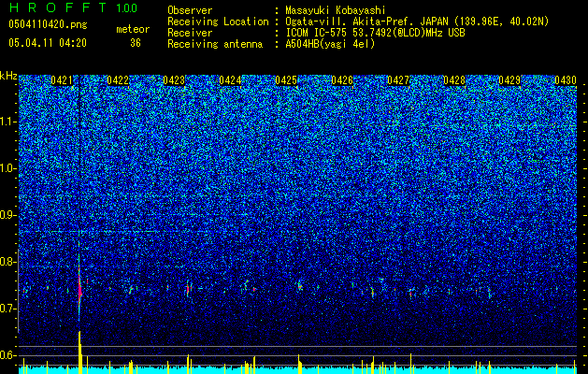Click the tall yellow intensity spike after 0421
Screen dimensions: 588x374
pos(79,352)
